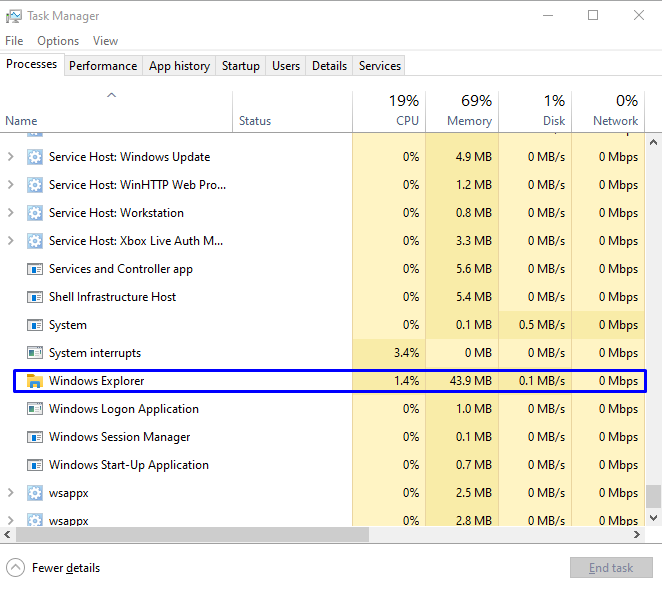
Task: Click the Windows Explorer folder icon
Action: [35, 381]
